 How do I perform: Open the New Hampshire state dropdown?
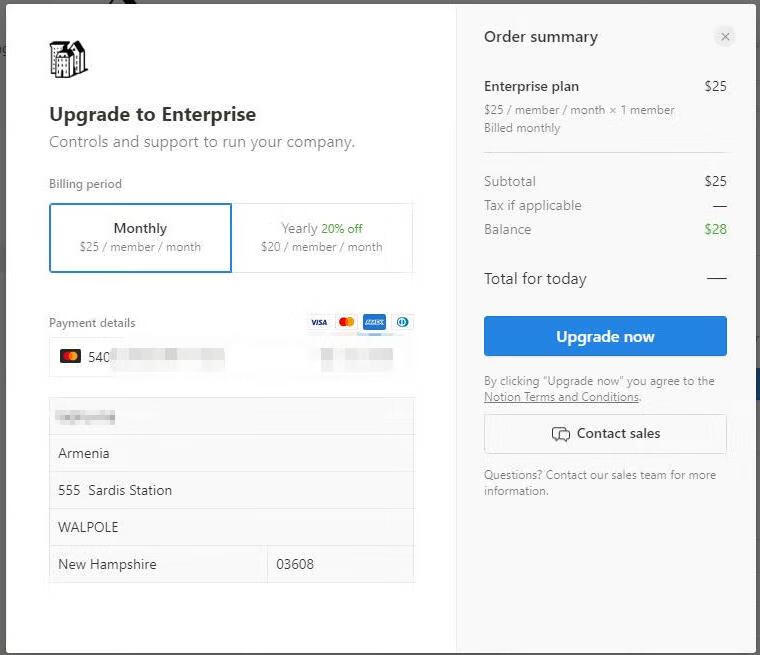(158, 564)
